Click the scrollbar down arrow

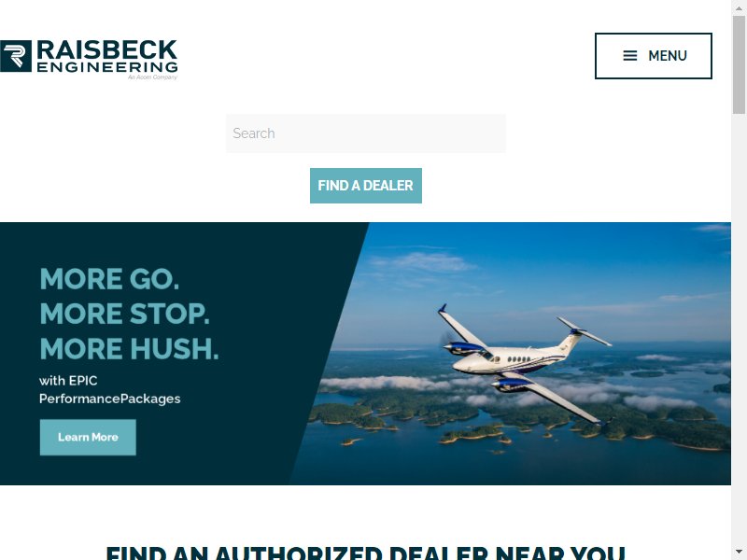(x=739, y=553)
